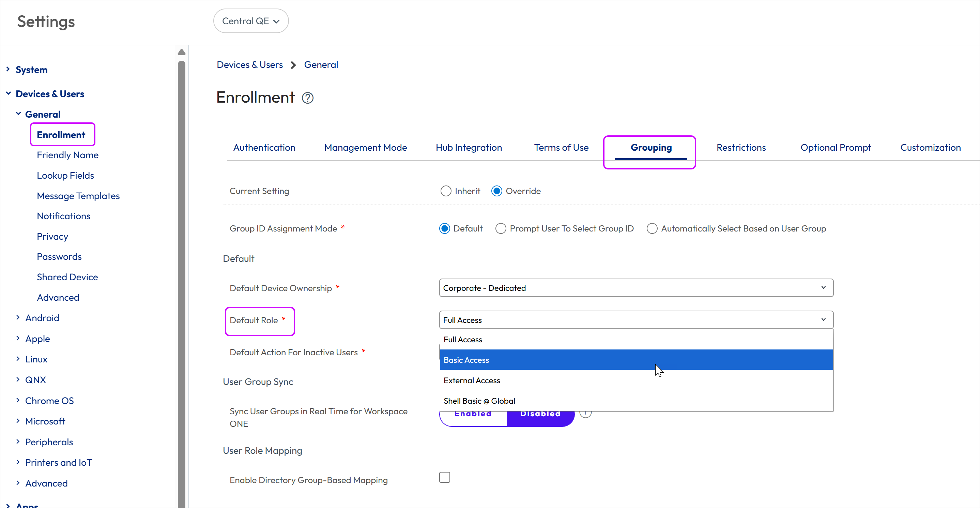The width and height of the screenshot is (980, 508).
Task: Open the Enrollment help question-mark icon
Action: point(307,98)
